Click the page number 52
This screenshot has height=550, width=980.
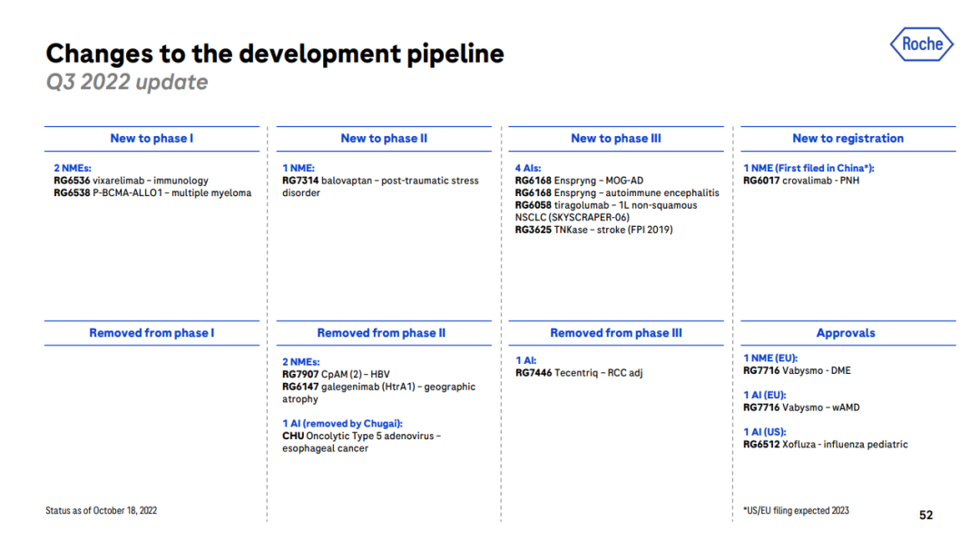pyautogui.click(x=926, y=515)
